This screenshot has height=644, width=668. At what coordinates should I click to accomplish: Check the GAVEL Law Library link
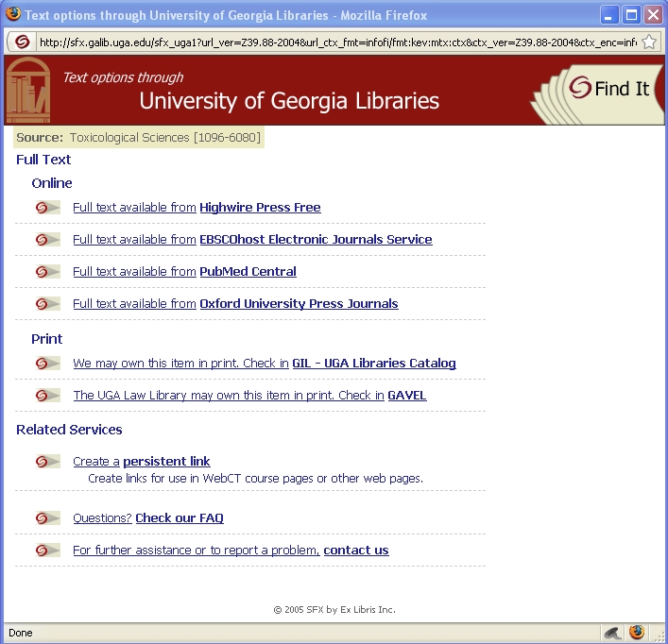(249, 396)
